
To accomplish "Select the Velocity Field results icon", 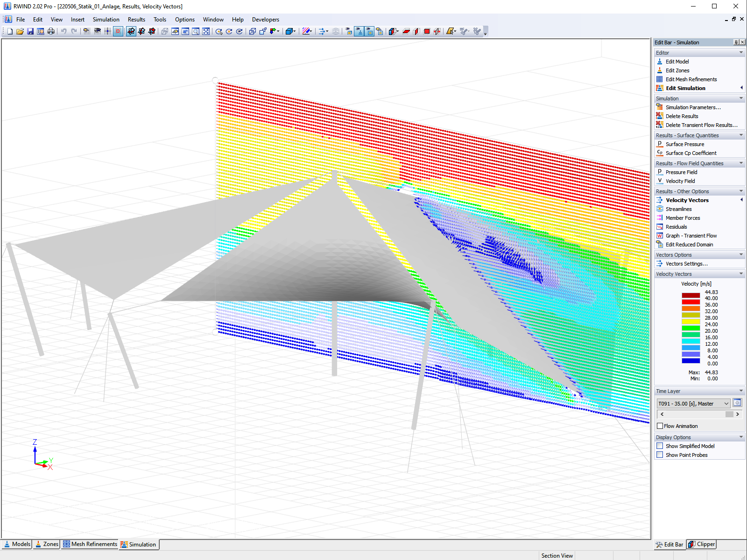I will [682, 181].
